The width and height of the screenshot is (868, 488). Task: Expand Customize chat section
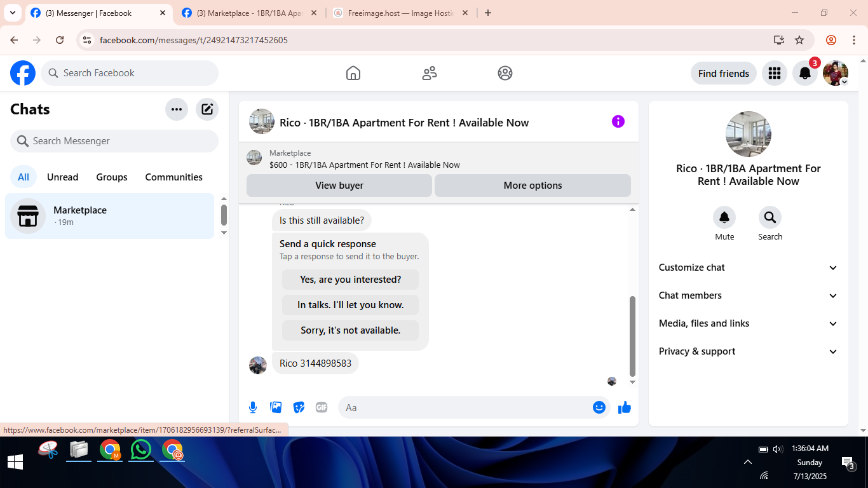pos(749,268)
